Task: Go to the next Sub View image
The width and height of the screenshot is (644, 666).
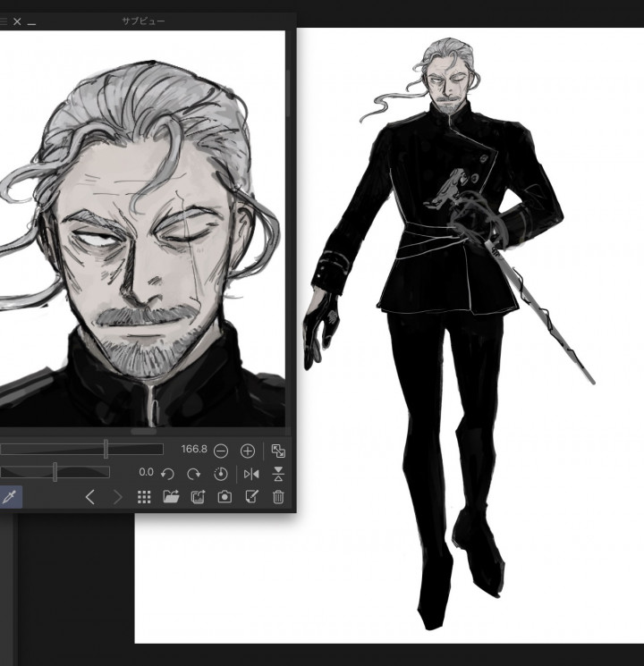Action: [x=117, y=498]
